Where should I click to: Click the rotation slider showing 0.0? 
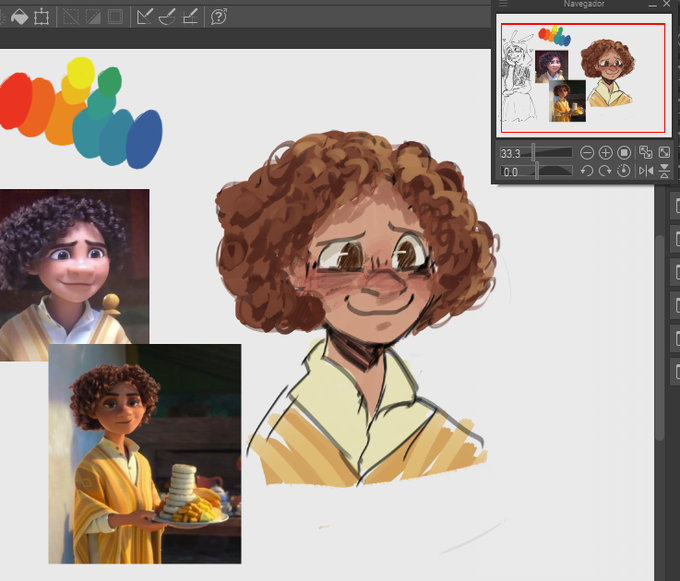(536, 171)
